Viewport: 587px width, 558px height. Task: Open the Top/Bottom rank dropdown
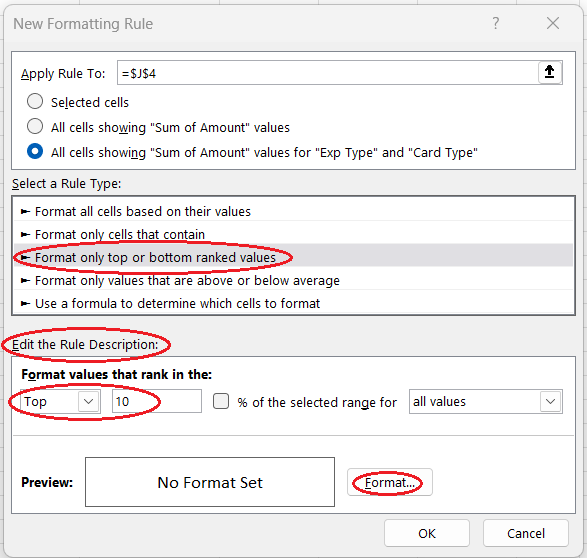point(60,401)
